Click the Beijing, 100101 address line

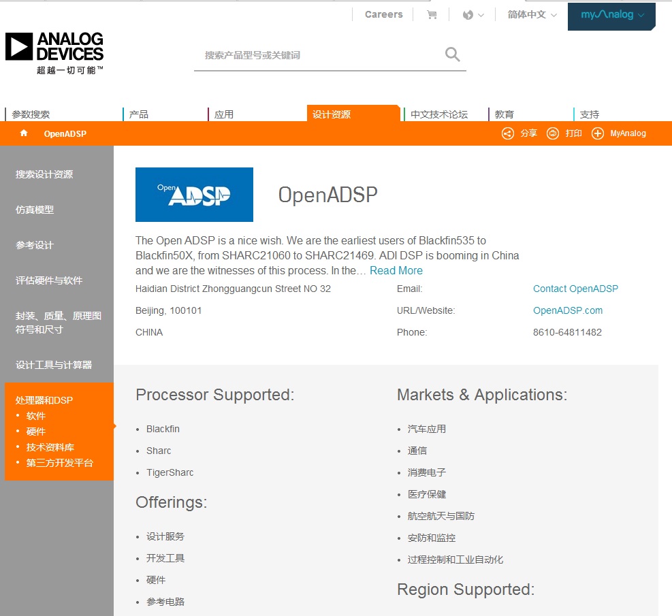pos(168,310)
